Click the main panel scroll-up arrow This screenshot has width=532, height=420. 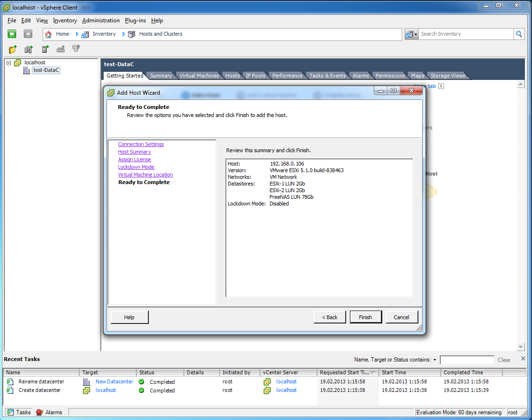(x=521, y=84)
